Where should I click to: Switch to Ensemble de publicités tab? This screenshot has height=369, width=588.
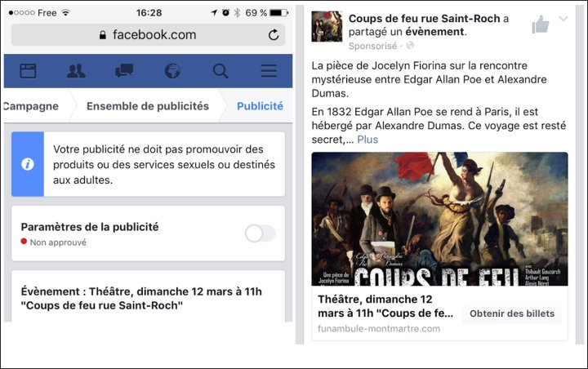point(148,106)
